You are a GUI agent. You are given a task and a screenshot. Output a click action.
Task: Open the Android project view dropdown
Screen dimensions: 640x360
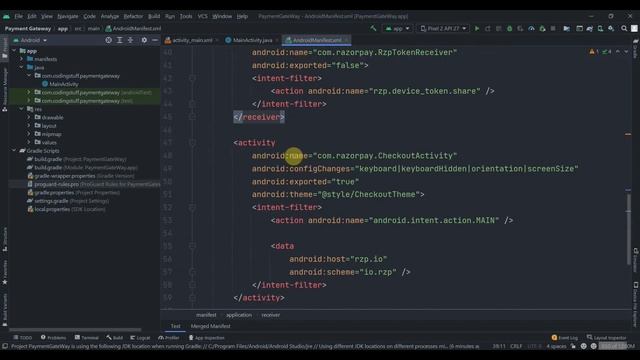point(30,40)
